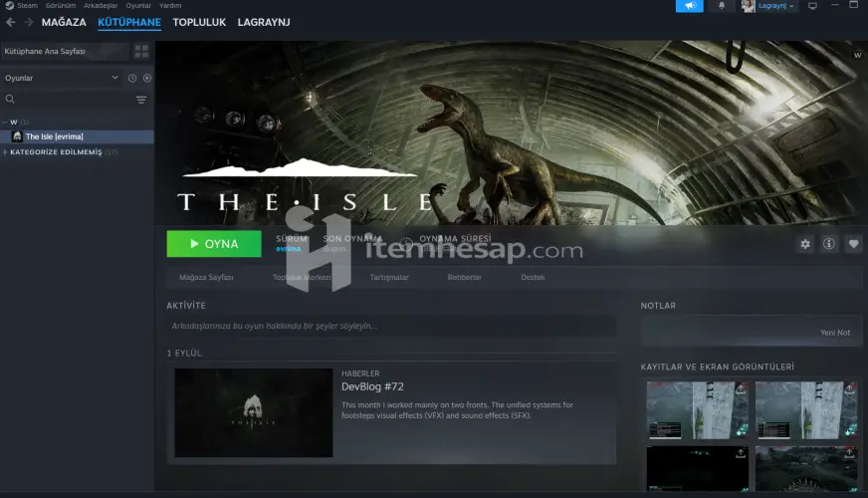The height and width of the screenshot is (498, 868).
Task: Navigate back with the arrow icon
Action: coord(11,22)
